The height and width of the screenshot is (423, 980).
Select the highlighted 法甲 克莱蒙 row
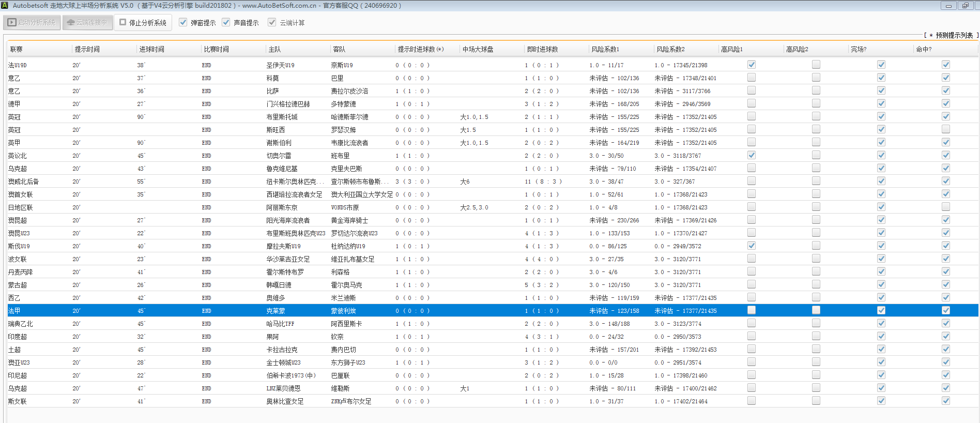coord(275,311)
